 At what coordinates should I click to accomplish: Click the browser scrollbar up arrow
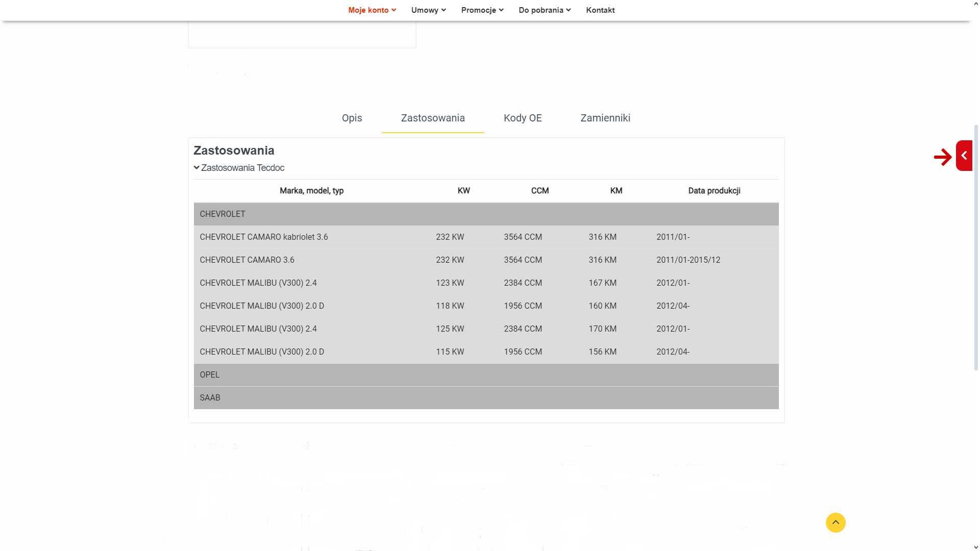click(976, 4)
